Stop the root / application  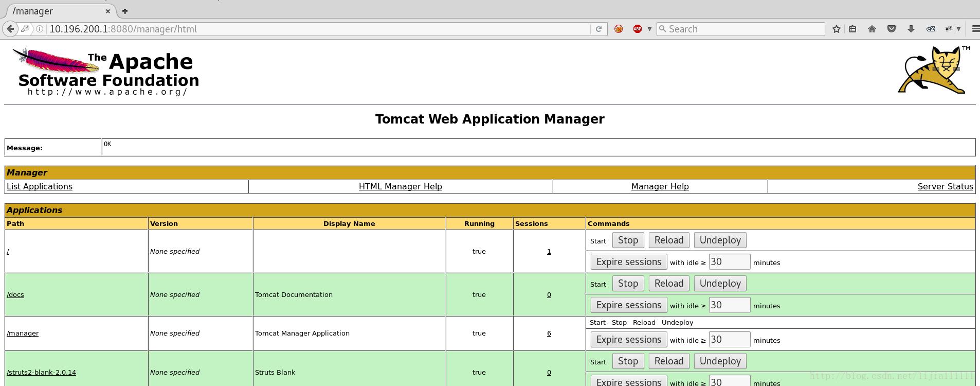click(x=628, y=240)
